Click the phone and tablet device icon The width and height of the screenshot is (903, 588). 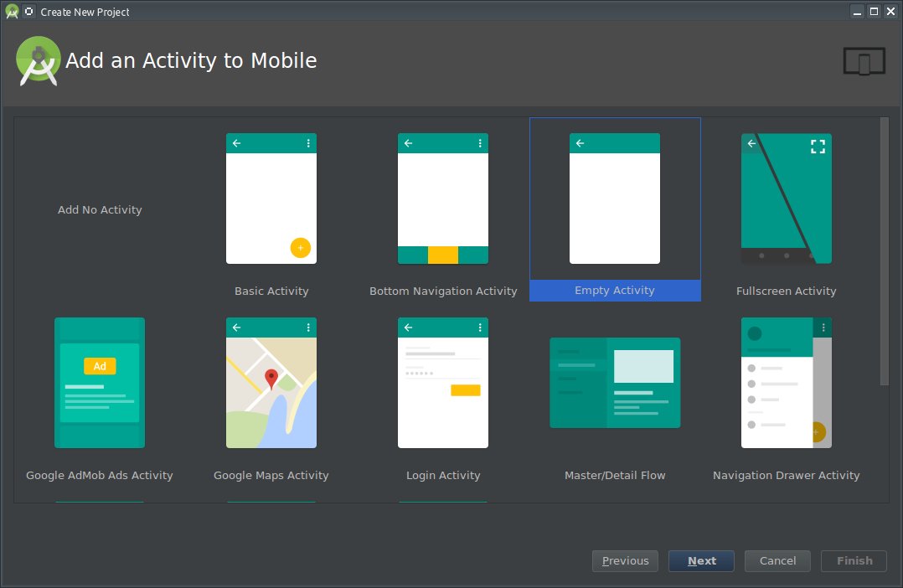coord(864,62)
